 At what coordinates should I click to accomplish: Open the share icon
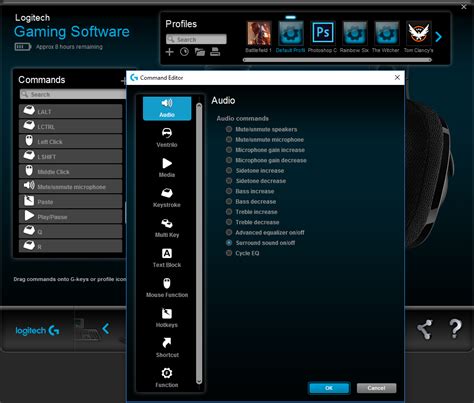[425, 329]
